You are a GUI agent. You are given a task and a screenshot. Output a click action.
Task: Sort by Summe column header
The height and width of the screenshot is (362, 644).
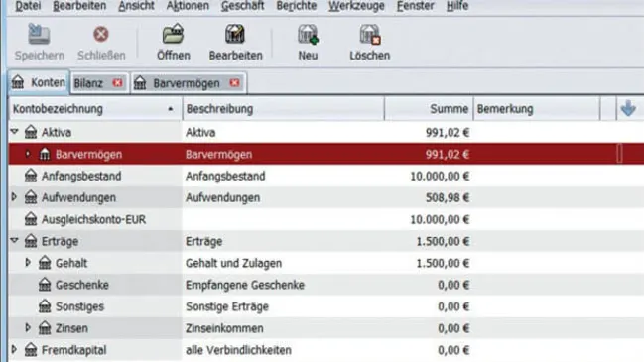tap(429, 109)
